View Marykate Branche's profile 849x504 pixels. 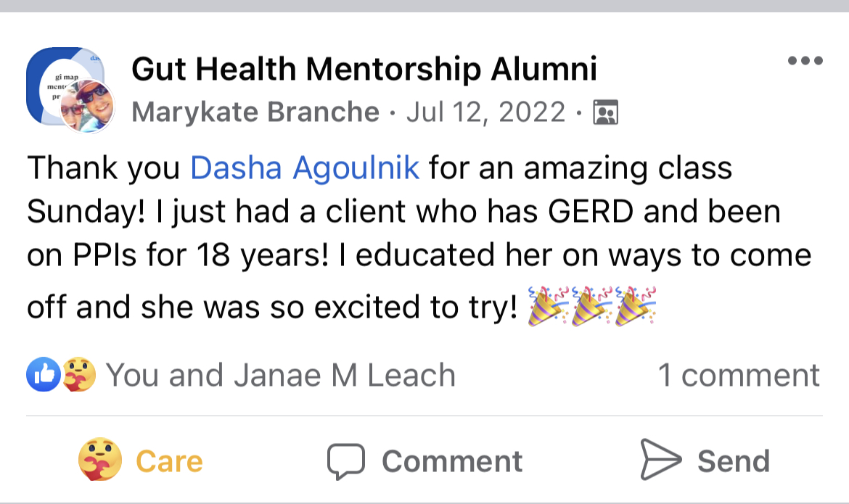(255, 112)
